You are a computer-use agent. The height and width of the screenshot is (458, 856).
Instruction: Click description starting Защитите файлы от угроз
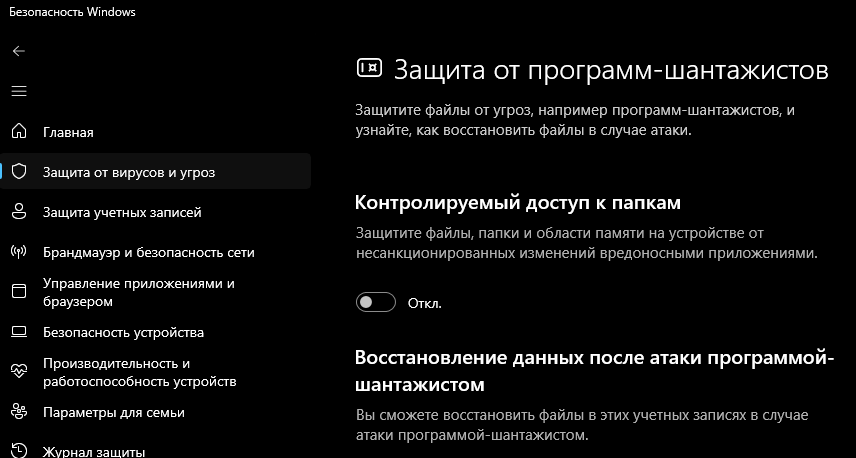click(x=575, y=120)
